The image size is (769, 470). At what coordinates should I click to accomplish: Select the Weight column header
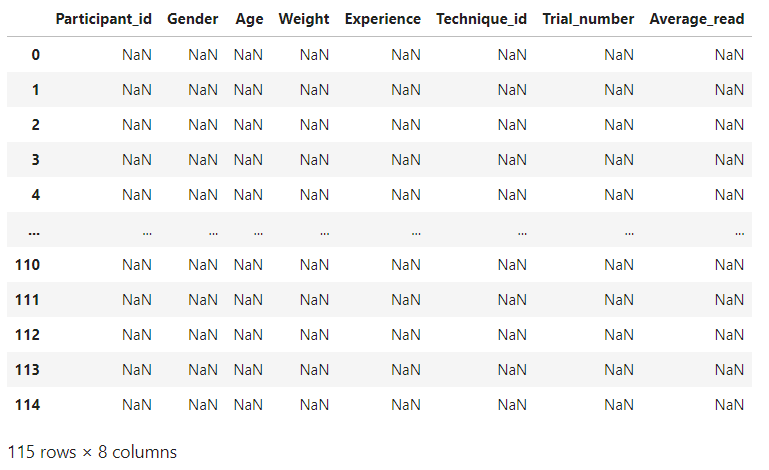click(304, 19)
